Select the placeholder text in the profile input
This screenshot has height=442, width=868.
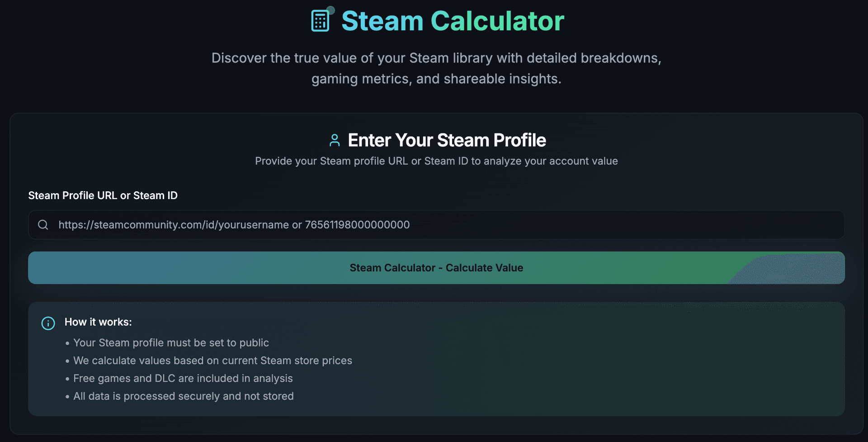point(233,224)
